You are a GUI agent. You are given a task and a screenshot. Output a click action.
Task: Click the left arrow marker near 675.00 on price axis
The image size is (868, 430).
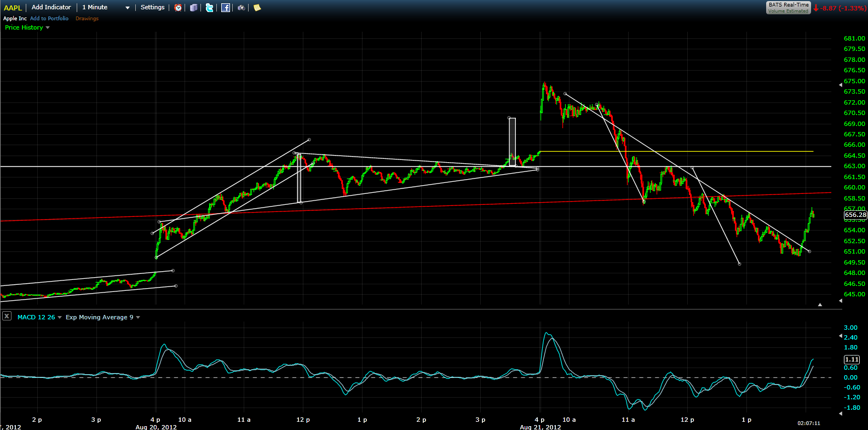[841, 85]
